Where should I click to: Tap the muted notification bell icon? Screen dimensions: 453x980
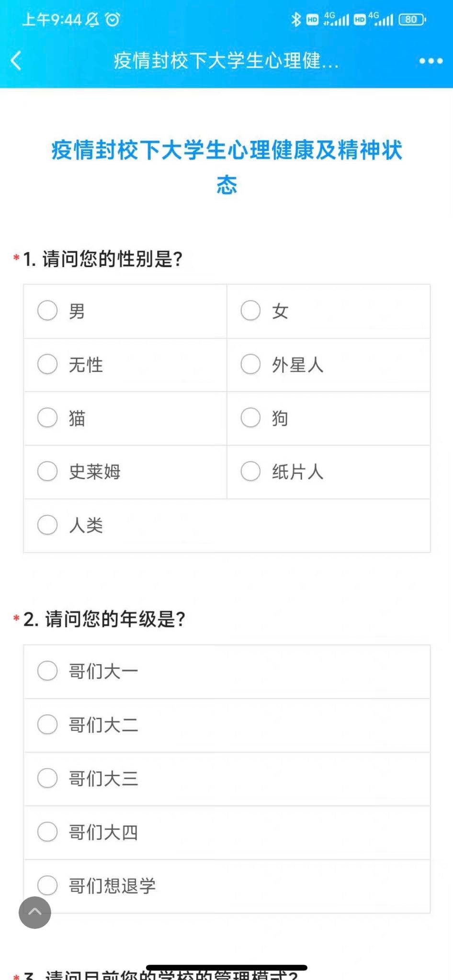(92, 20)
